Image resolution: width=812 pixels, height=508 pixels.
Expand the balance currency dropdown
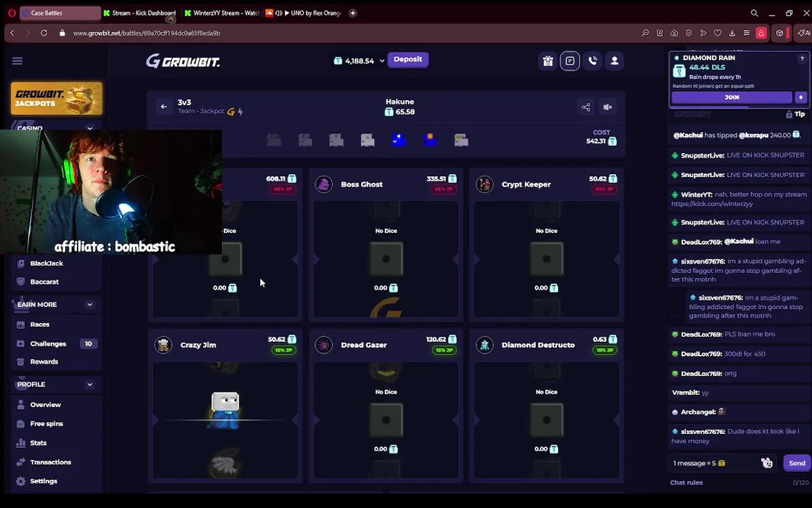[x=382, y=61]
